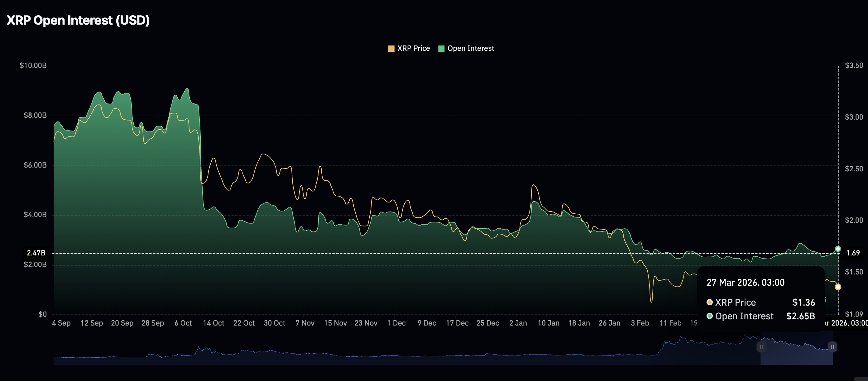
Task: Click the green Open Interest data point marker
Action: coord(838,249)
